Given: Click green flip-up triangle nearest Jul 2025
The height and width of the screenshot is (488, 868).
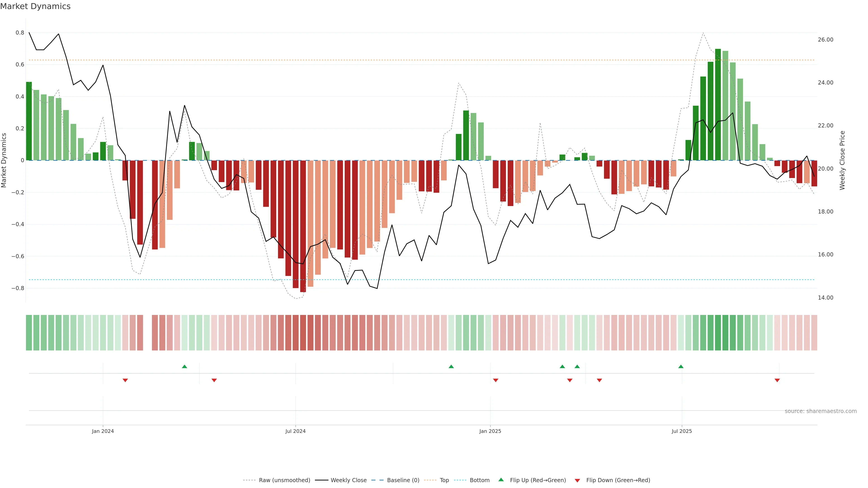Looking at the screenshot, I should [681, 366].
